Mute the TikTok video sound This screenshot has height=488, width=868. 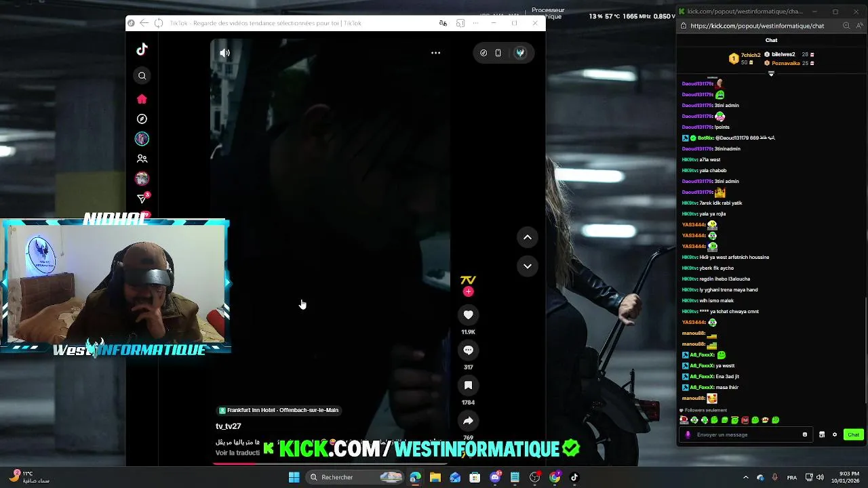click(225, 53)
